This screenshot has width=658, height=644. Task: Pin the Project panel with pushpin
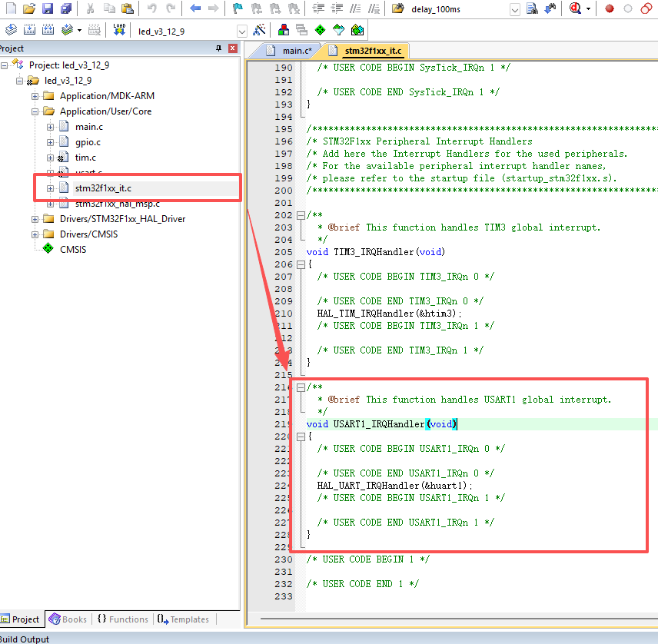click(x=218, y=48)
